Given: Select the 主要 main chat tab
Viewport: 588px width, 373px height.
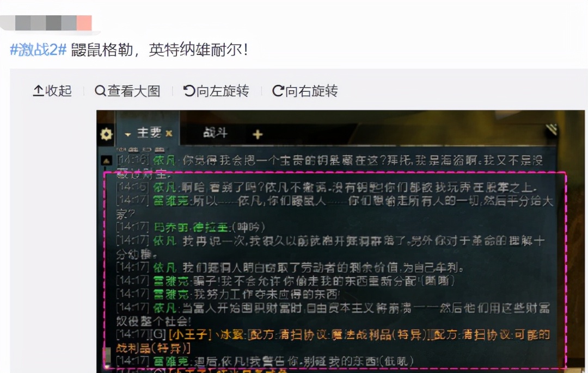Looking at the screenshot, I should click(149, 132).
